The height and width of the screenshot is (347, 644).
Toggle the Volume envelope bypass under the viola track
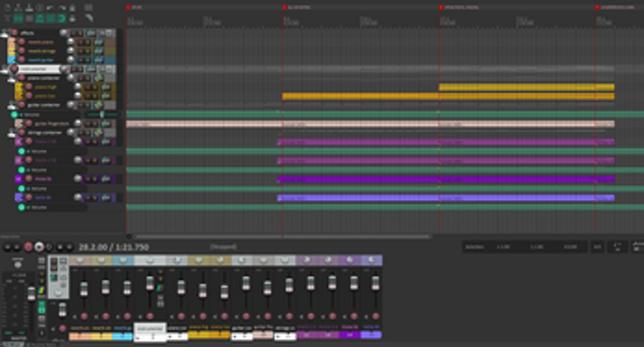pos(23,189)
